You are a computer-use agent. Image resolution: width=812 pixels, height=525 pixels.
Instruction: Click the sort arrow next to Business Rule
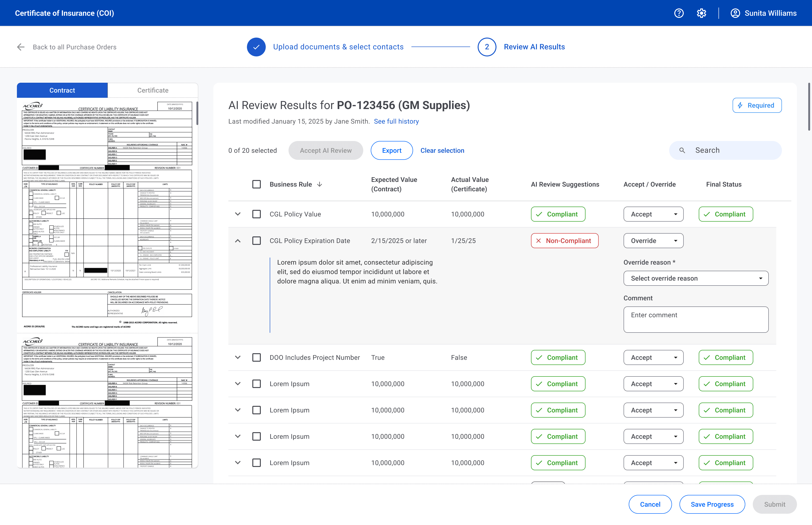point(320,184)
